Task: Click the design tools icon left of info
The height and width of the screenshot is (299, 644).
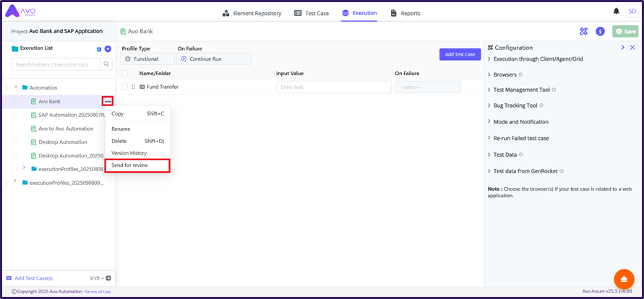Action: pos(584,32)
